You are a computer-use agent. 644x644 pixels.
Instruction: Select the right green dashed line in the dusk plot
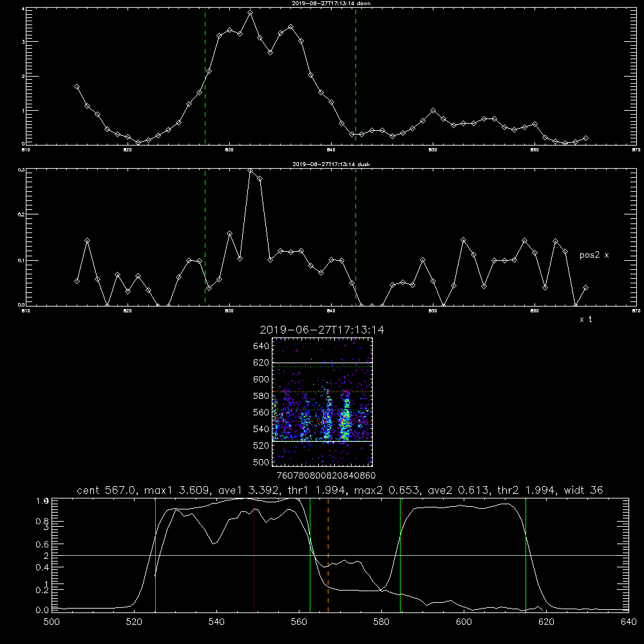pos(355,238)
